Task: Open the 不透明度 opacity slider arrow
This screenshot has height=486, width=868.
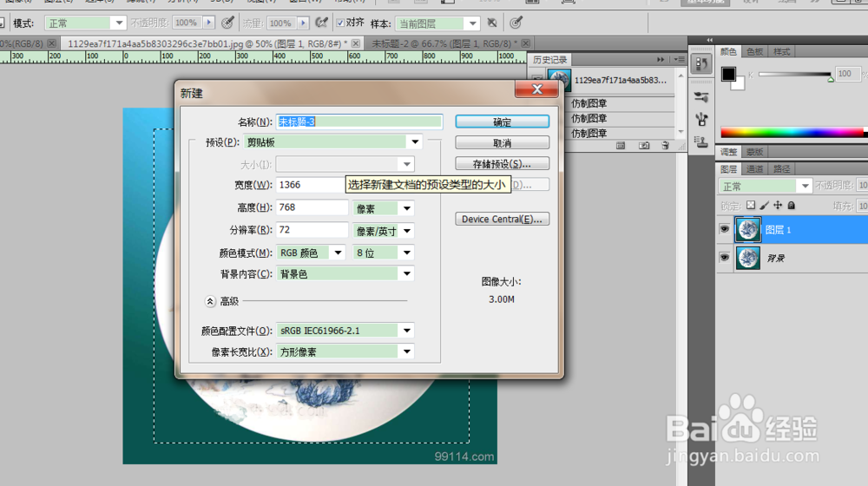Action: (208, 23)
